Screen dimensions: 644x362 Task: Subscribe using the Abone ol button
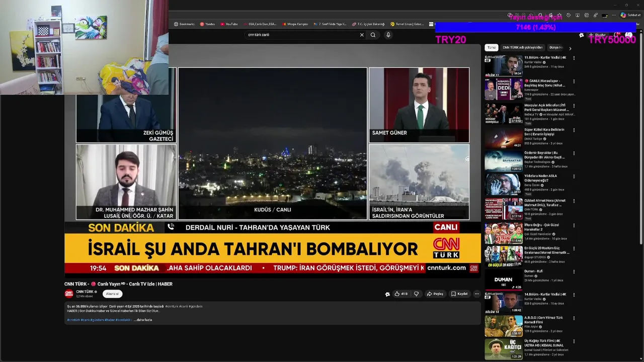coord(113,294)
